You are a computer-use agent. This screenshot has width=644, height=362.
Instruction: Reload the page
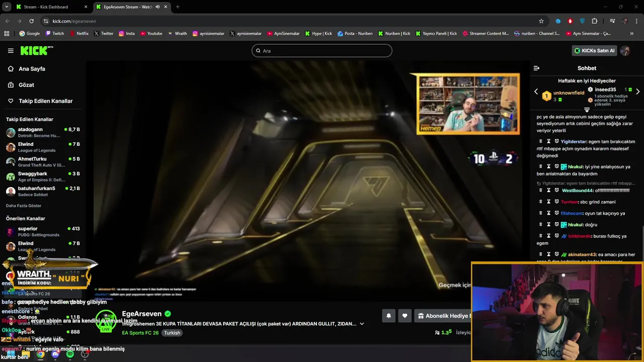click(31, 21)
